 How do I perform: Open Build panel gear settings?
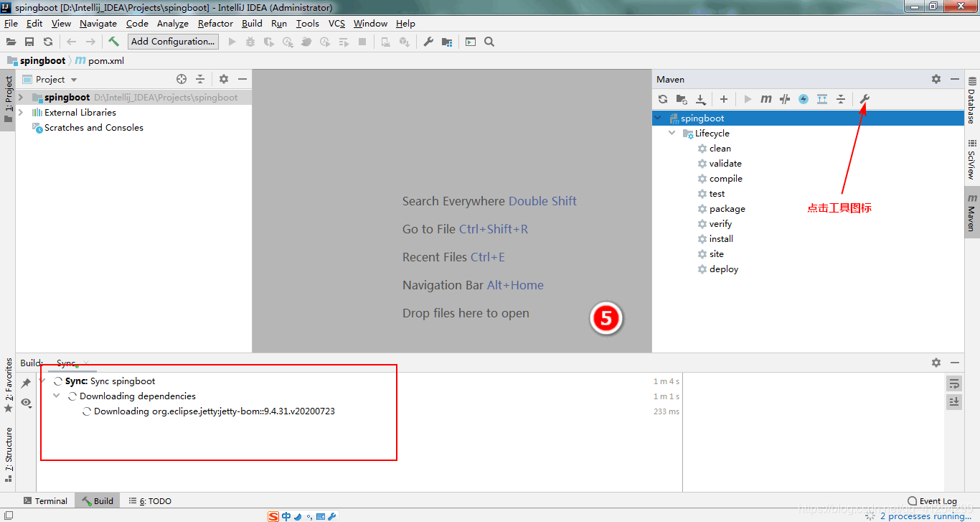pyautogui.click(x=936, y=363)
